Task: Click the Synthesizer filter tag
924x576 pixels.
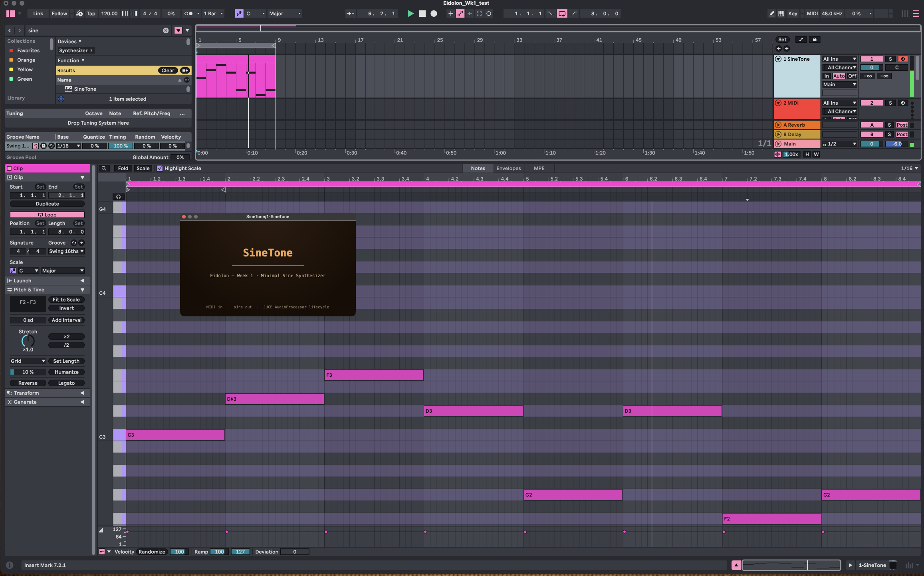Action: [x=75, y=51]
